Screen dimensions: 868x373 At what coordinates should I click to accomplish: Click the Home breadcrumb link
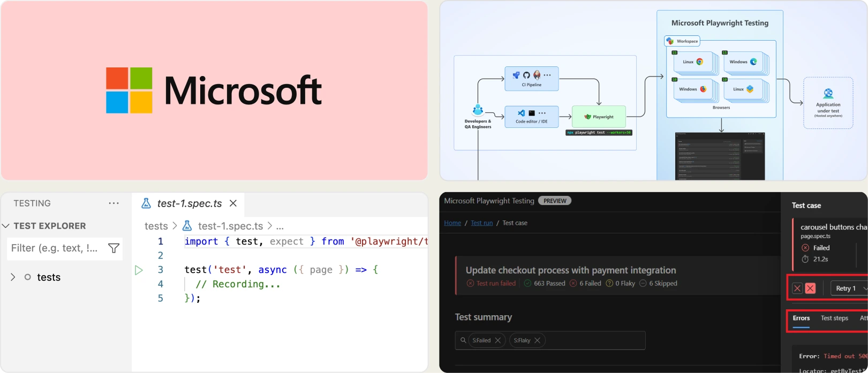tap(452, 223)
